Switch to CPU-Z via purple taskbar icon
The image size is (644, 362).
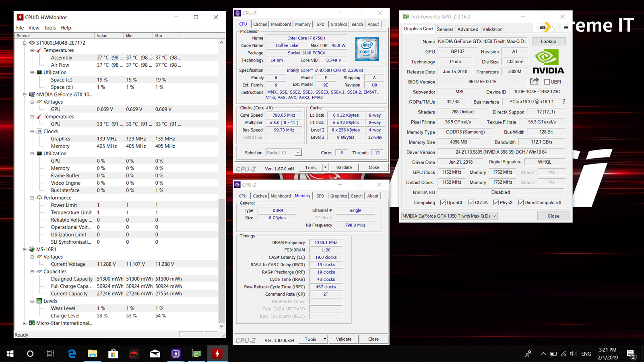[x=175, y=354]
